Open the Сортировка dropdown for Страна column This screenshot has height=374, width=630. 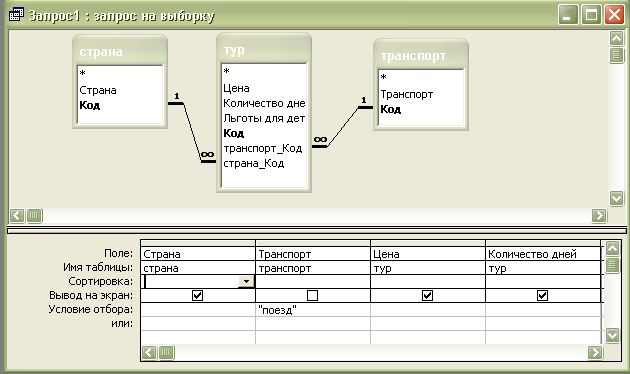point(246,281)
